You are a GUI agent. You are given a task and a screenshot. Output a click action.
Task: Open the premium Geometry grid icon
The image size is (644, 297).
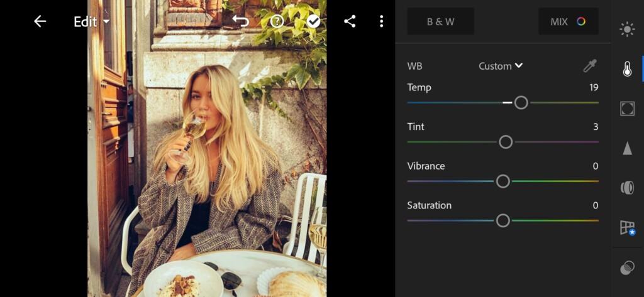628,228
